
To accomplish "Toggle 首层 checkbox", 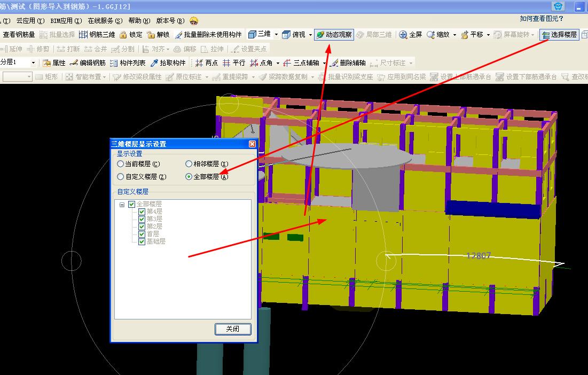I will click(142, 234).
